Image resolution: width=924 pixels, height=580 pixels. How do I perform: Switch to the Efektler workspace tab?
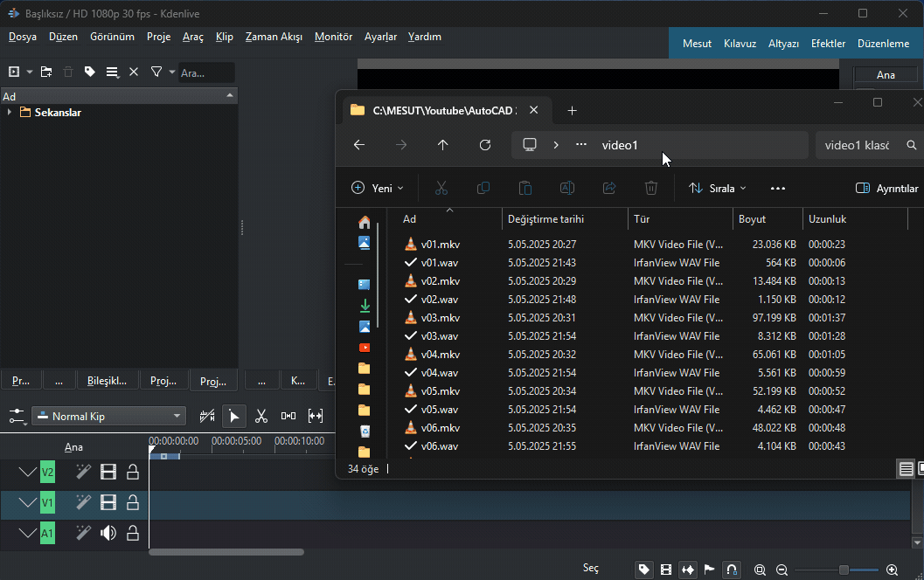[828, 44]
